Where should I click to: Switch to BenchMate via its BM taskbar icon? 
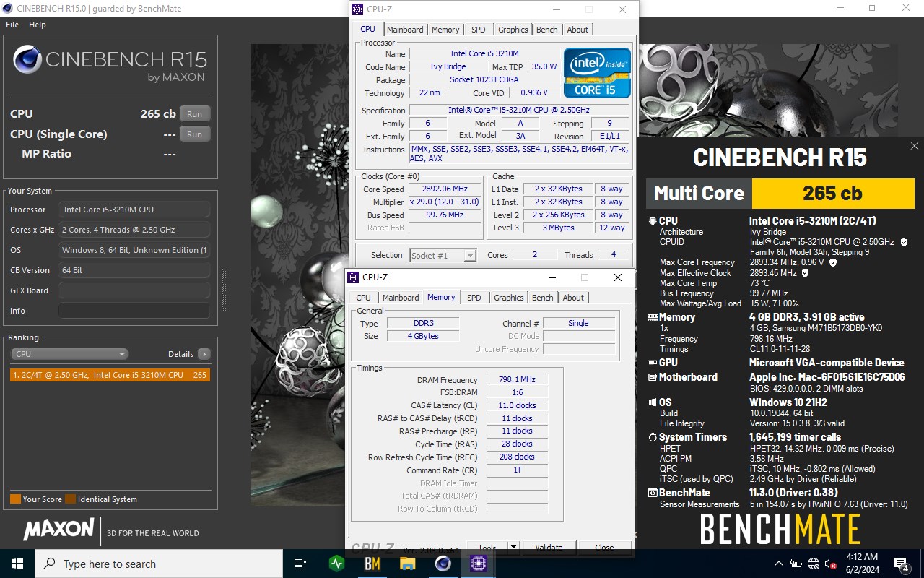coord(372,564)
